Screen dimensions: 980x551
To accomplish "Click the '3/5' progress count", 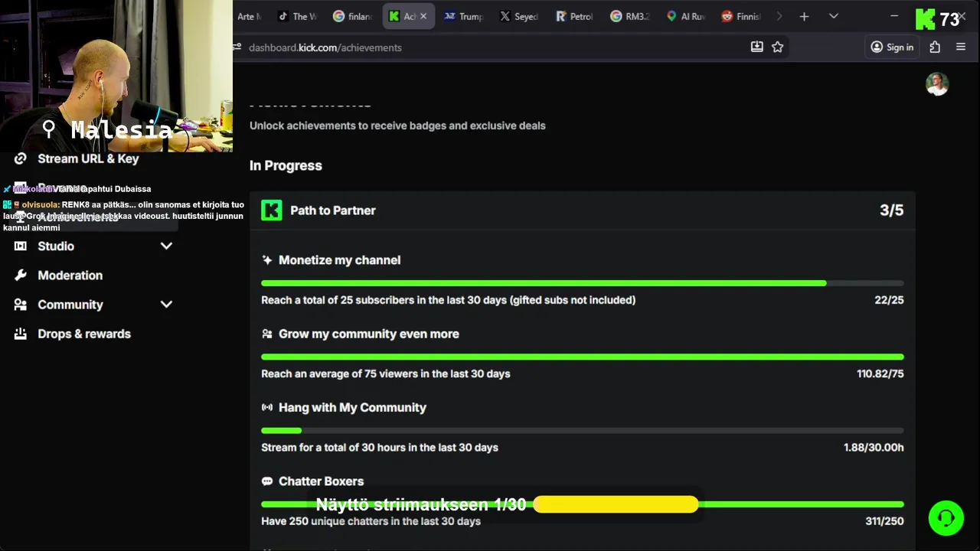I will [x=892, y=210].
